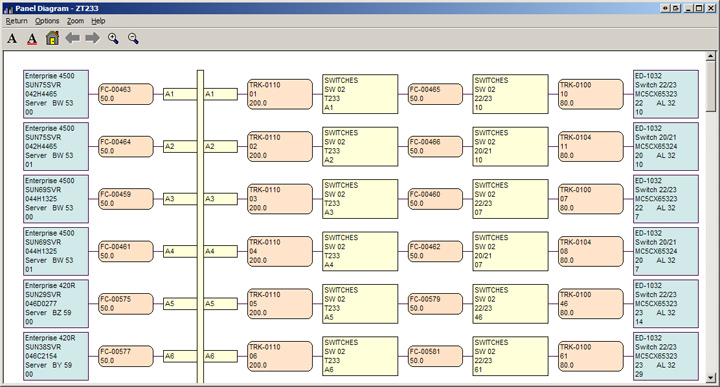
Task: Select SWITCHES SW 02 T233 A6 box
Action: pyautogui.click(x=360, y=356)
